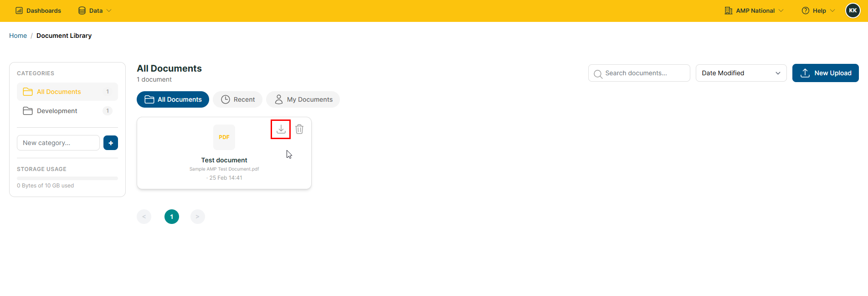Image resolution: width=868 pixels, height=296 pixels.
Task: Click the search magnifier icon
Action: tap(598, 73)
